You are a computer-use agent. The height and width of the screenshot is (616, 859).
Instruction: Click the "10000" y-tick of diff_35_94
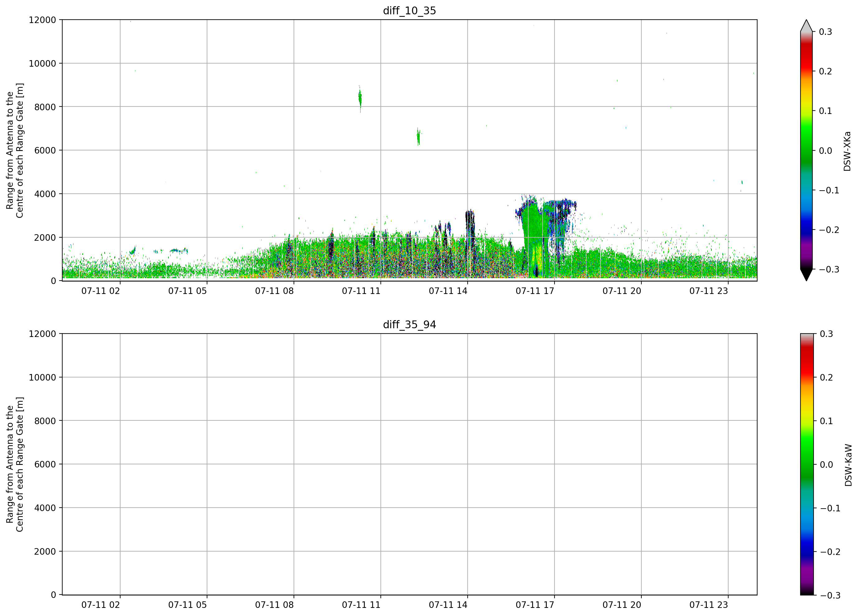coord(42,377)
